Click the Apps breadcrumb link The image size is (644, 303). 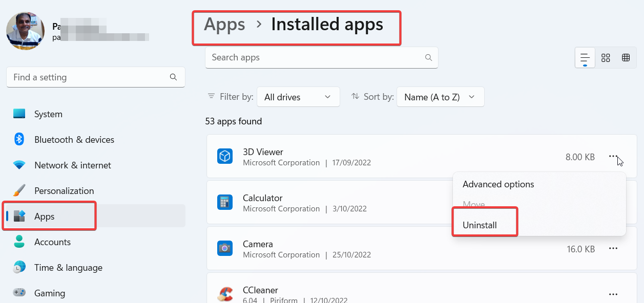point(224,24)
